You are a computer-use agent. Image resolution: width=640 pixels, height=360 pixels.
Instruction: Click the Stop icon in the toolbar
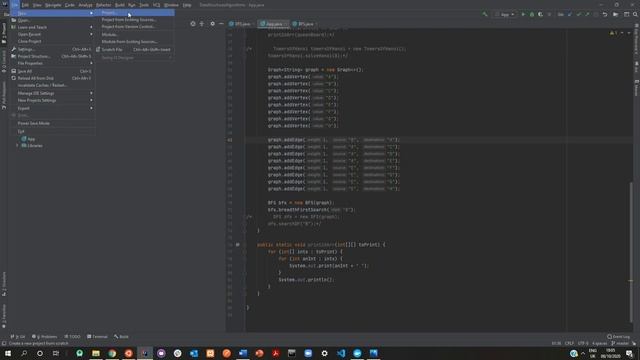[x=549, y=14]
